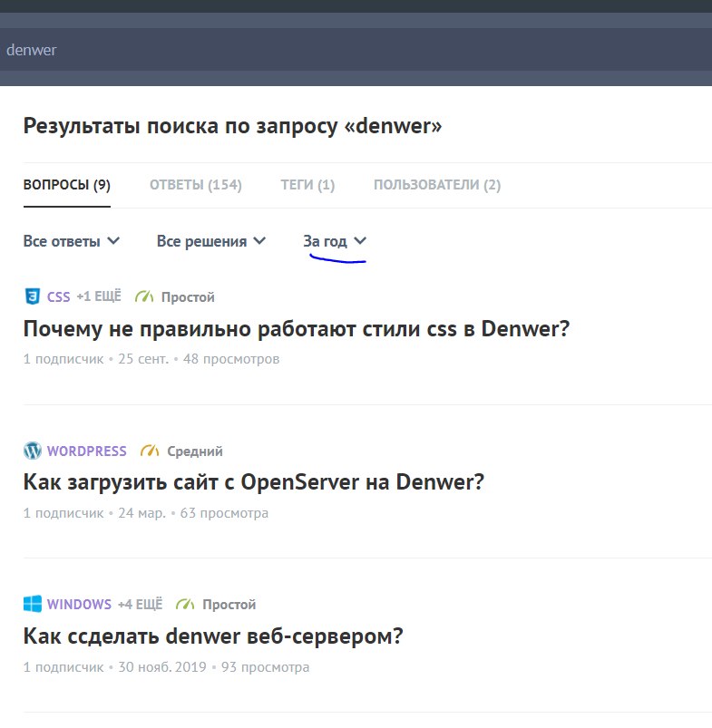Expand the Все ответы filter dropdown
This screenshot has height=728, width=712.
pyautogui.click(x=72, y=241)
